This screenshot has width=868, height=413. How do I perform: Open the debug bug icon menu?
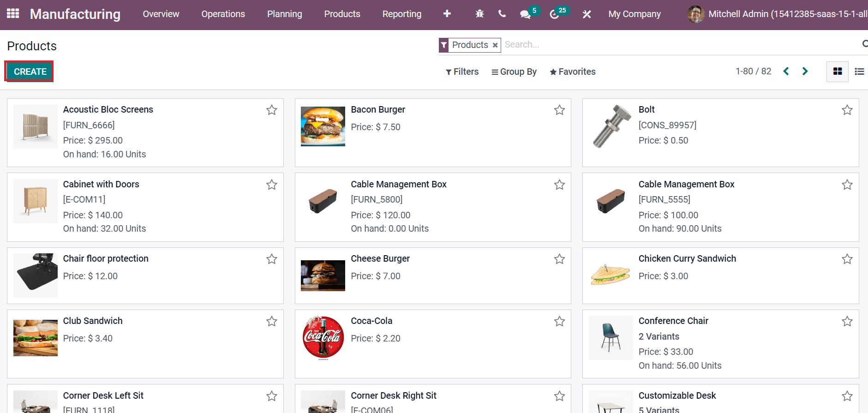coord(480,14)
